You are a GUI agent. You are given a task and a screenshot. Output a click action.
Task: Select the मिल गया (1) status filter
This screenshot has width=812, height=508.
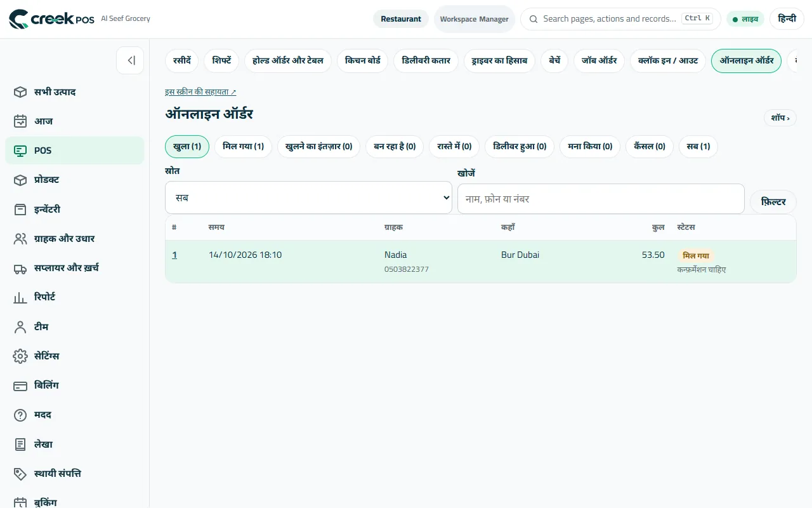[x=244, y=147]
